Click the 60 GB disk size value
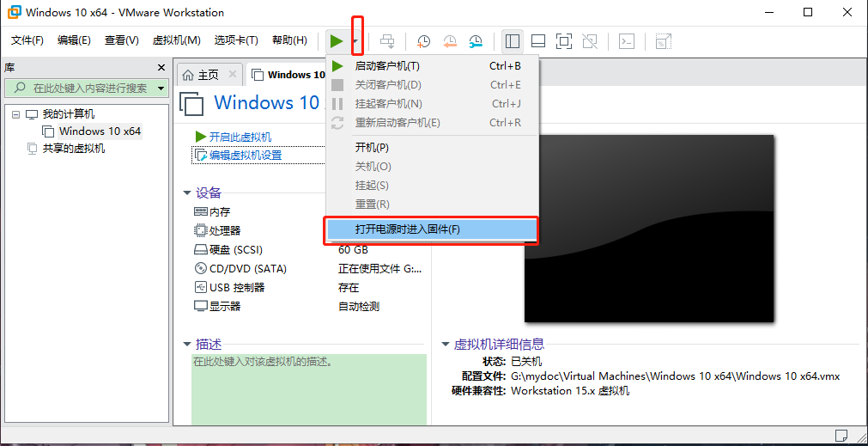 (x=353, y=250)
